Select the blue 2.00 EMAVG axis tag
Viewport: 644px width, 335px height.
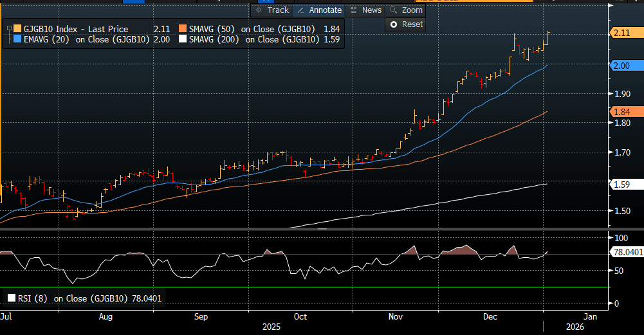click(624, 66)
